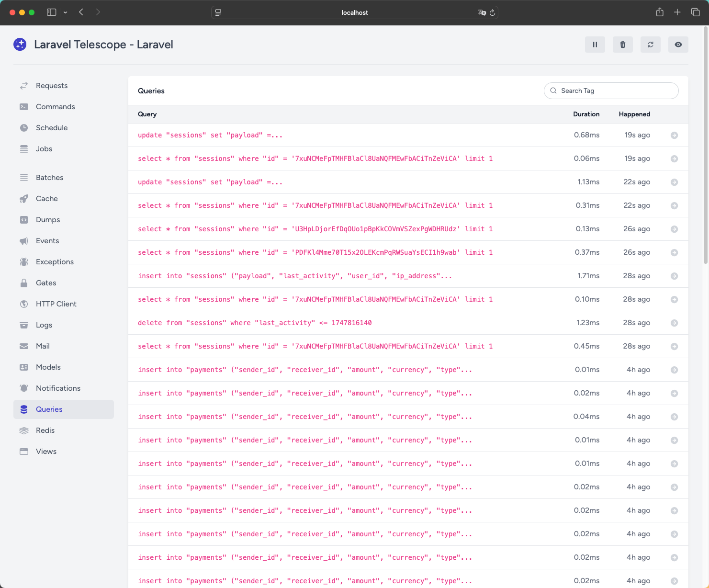Navigate to Batches
The image size is (709, 588).
pyautogui.click(x=64, y=178)
